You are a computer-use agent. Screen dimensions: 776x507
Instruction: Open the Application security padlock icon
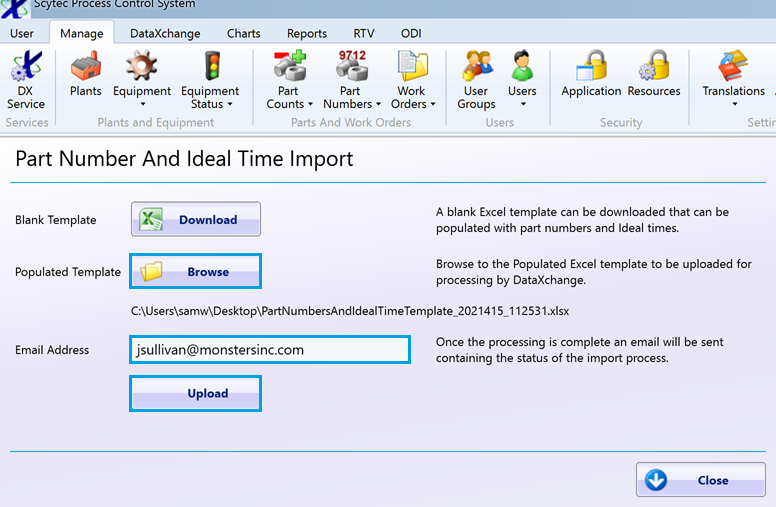[x=591, y=66]
